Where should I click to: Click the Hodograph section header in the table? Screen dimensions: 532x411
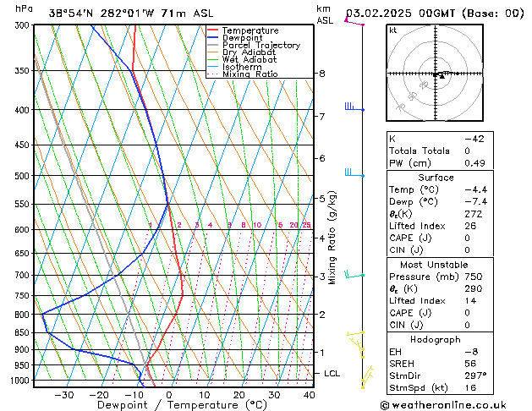[436, 339]
